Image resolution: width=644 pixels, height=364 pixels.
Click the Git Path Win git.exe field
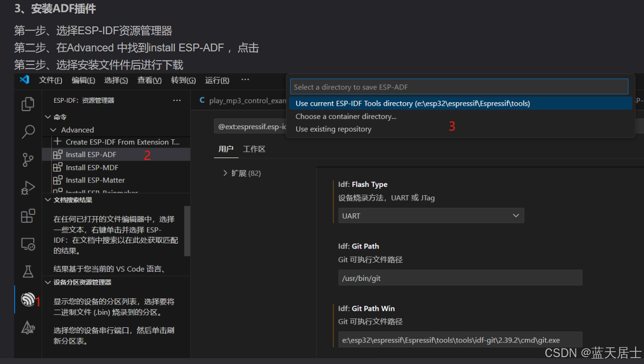[460, 340]
